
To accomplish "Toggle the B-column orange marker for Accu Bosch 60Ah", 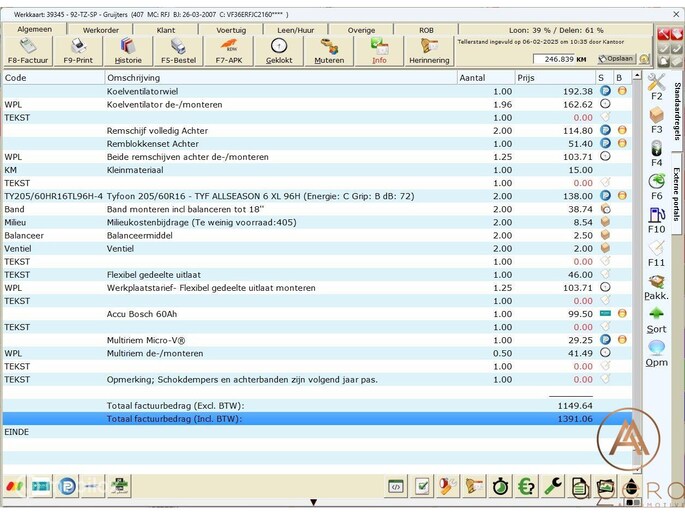I will pos(622,314).
